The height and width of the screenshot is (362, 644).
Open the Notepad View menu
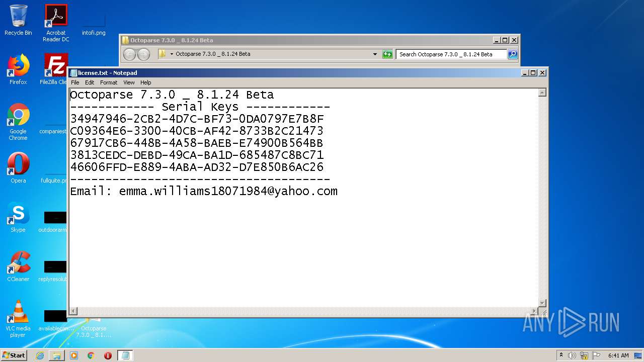(129, 82)
